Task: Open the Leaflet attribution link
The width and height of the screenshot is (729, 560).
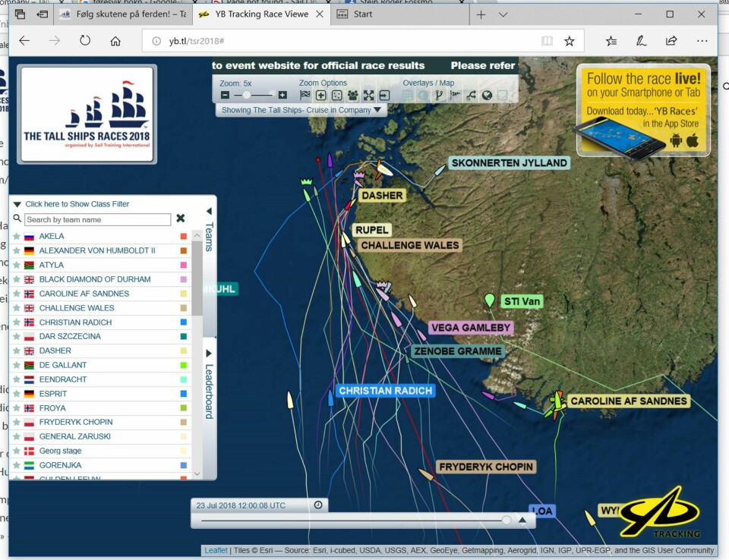Action: [x=216, y=550]
